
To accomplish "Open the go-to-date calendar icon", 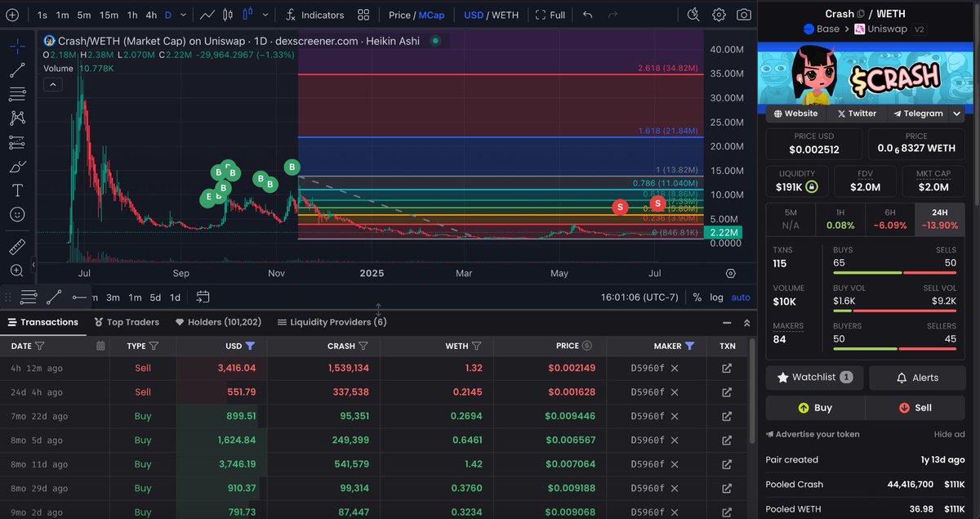I will (x=203, y=297).
